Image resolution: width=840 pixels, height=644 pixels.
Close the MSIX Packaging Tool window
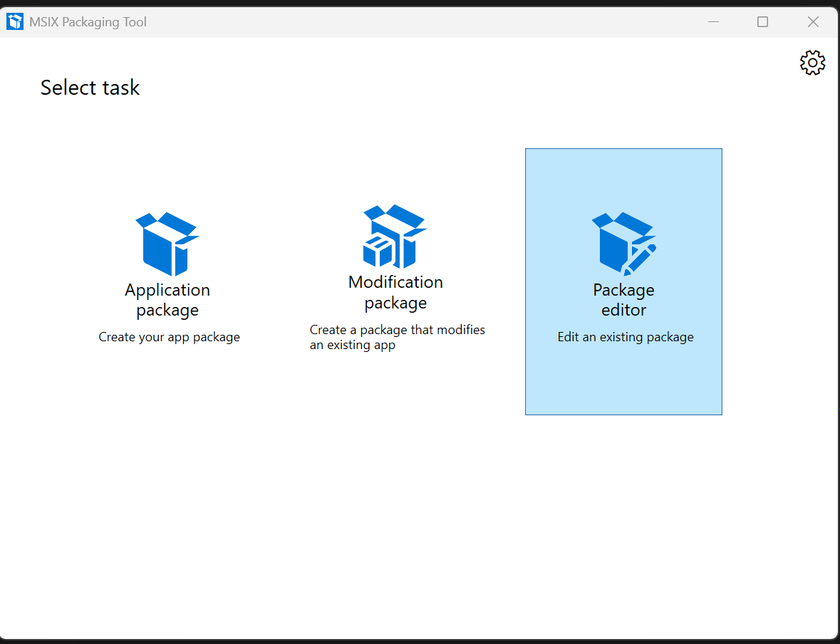click(x=813, y=21)
